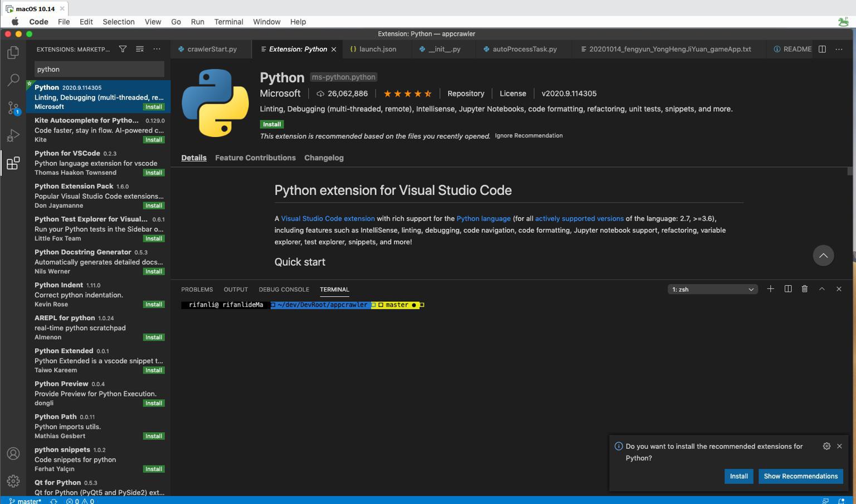Show the Feature Contributions tab
This screenshot has width=856, height=504.
click(255, 158)
